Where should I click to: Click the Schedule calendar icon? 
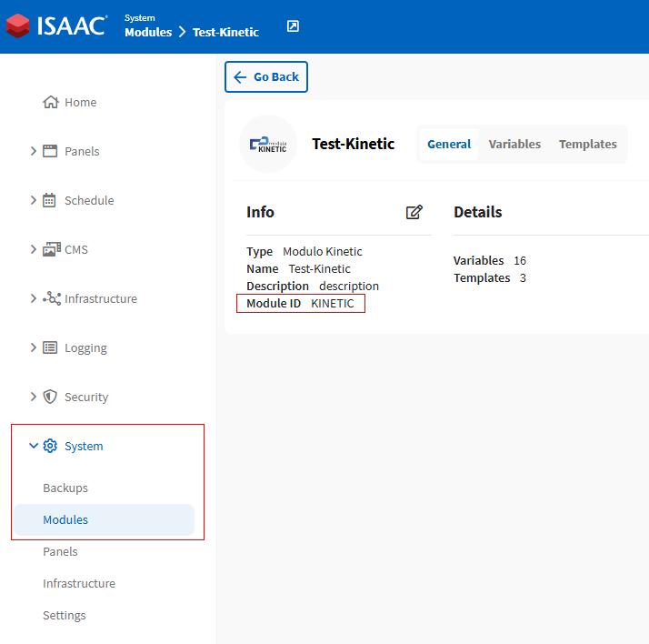point(49,200)
